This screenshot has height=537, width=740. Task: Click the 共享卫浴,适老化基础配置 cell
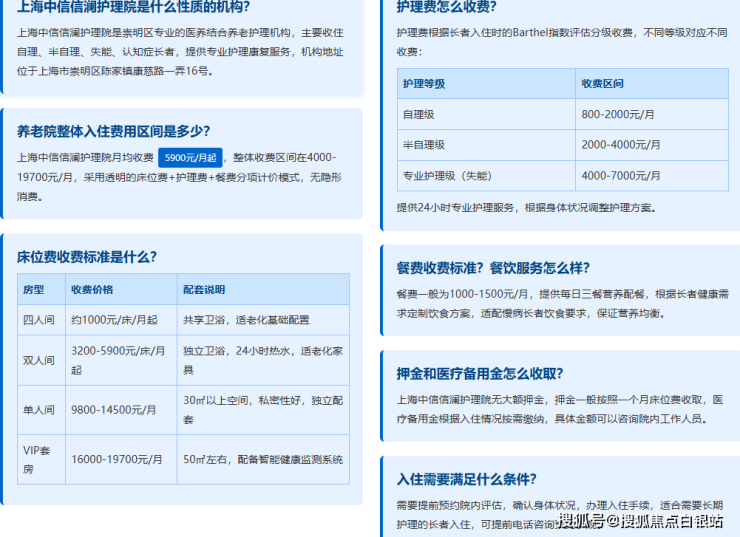[x=263, y=320]
